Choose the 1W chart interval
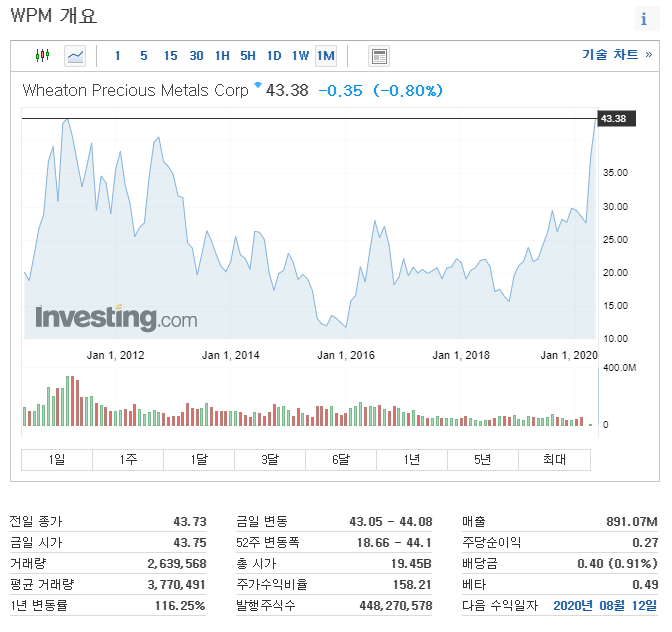Image resolution: width=672 pixels, height=632 pixels. 300,56
